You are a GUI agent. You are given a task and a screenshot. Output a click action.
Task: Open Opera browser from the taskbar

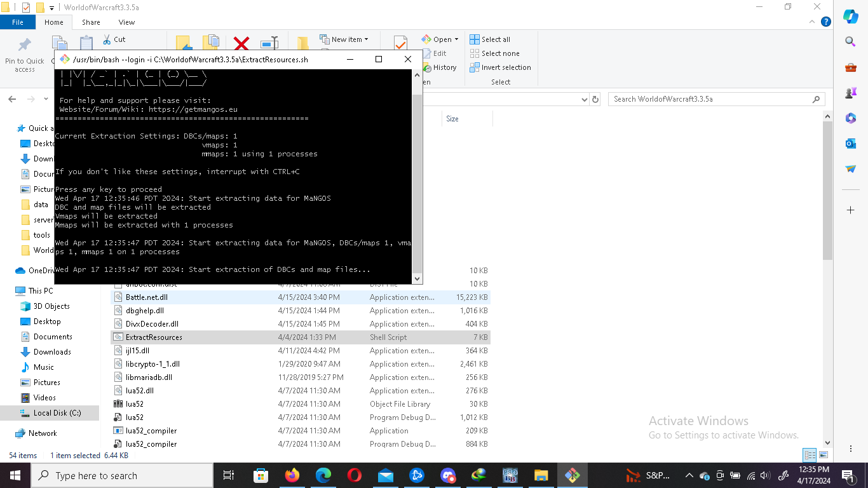click(x=355, y=475)
